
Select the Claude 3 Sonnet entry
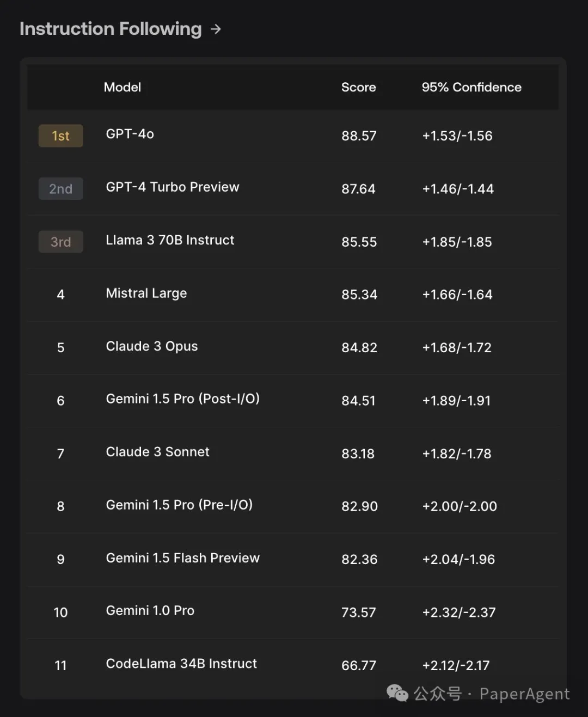coord(158,452)
